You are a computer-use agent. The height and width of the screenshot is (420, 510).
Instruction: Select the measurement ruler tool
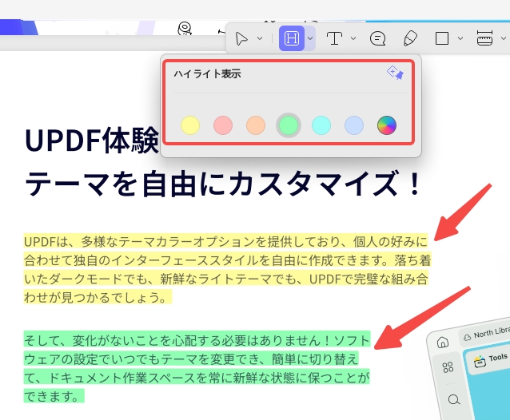point(484,38)
